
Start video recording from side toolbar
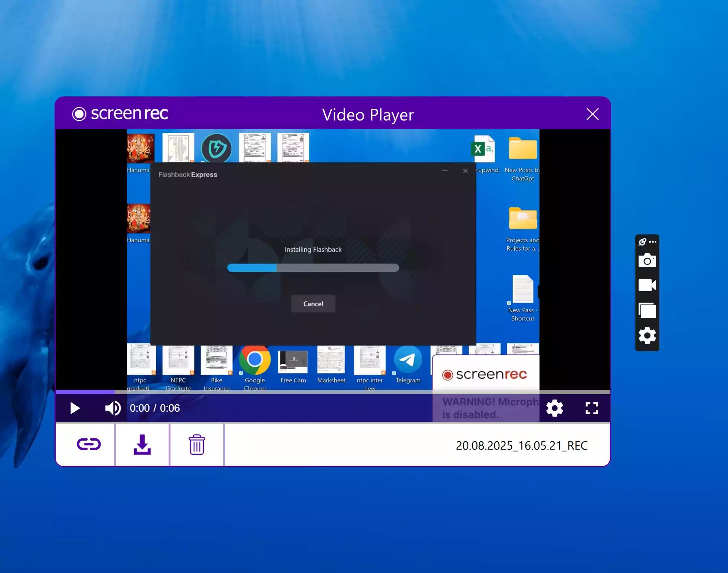[647, 285]
